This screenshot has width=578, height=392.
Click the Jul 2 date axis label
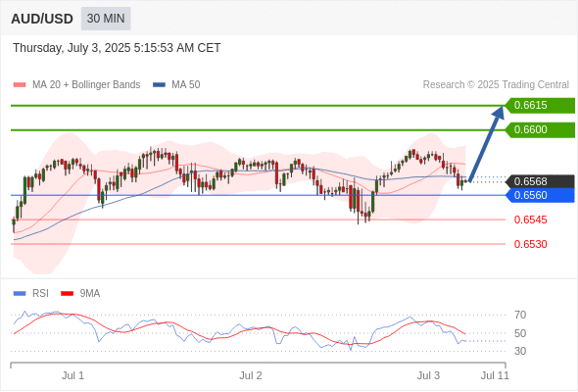(251, 375)
